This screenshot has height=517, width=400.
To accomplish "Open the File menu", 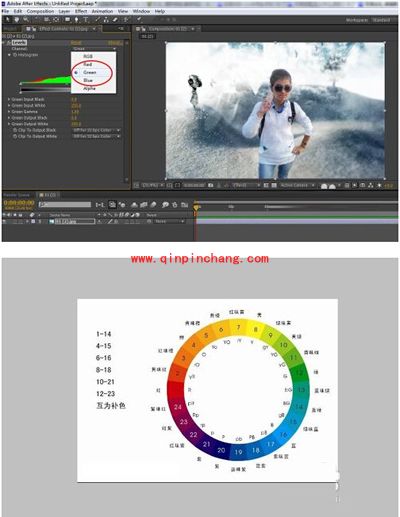I will [5, 11].
